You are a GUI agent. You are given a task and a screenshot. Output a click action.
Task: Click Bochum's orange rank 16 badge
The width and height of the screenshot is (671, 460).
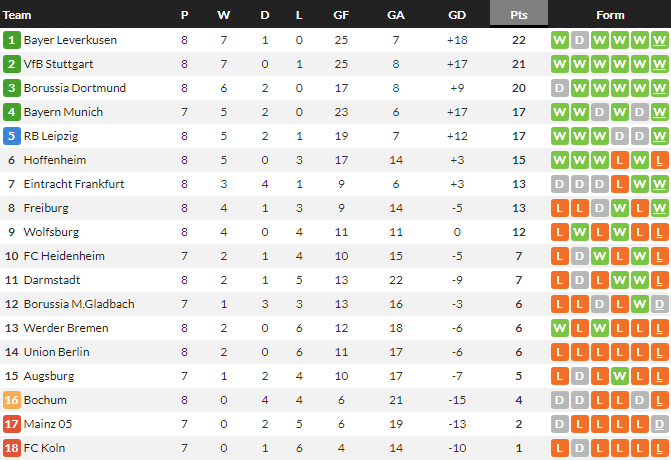pos(11,400)
